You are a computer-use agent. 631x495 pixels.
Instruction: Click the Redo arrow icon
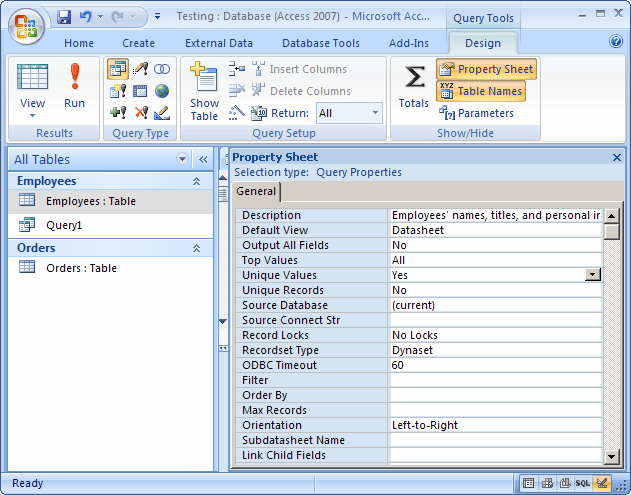[118, 17]
